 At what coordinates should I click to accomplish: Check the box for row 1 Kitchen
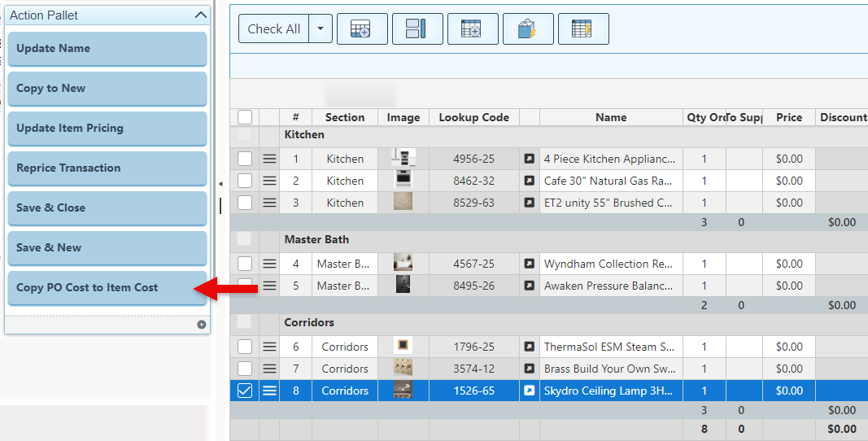[245, 159]
